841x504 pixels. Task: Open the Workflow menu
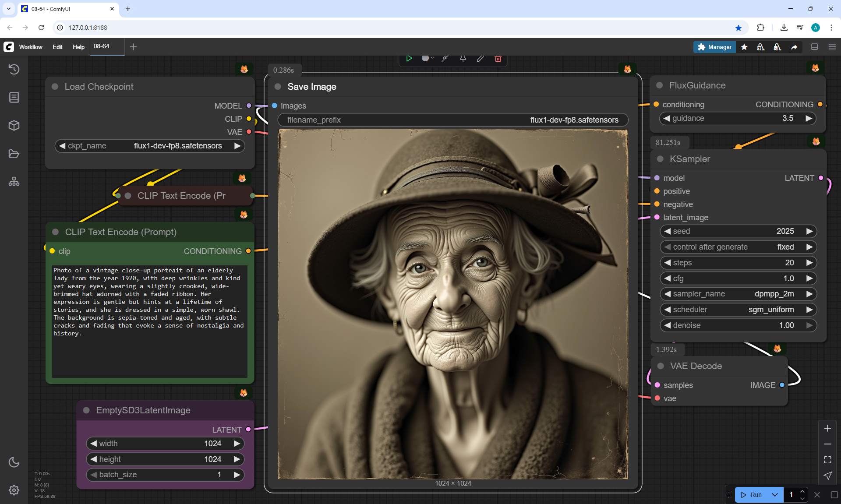click(31, 47)
